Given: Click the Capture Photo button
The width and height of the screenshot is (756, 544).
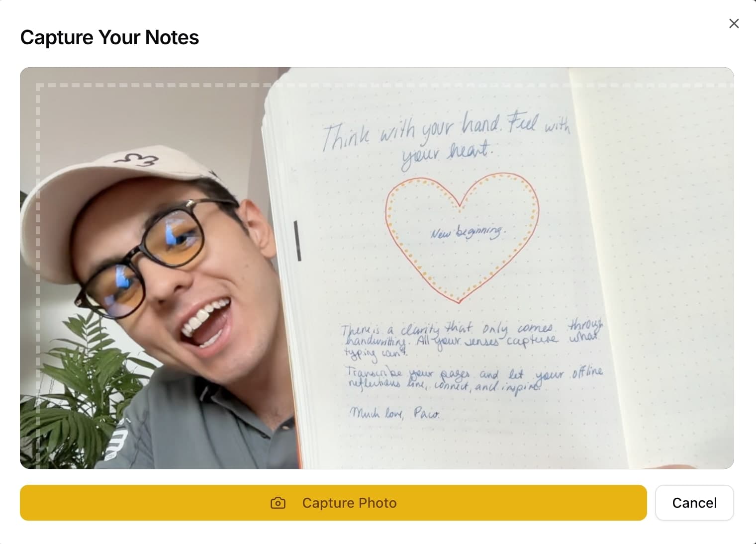Looking at the screenshot, I should click(333, 503).
